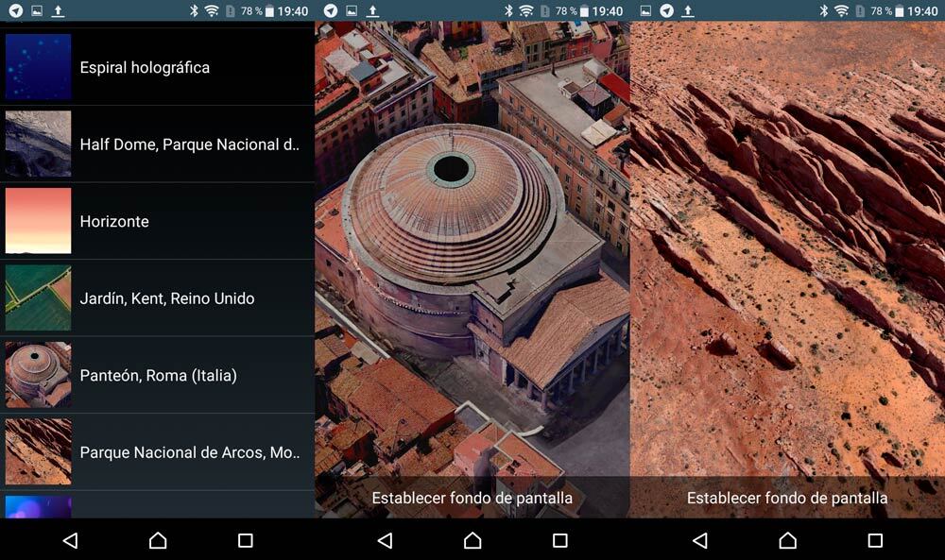Screen dimensions: 945x560
Task: Tap Wi-Fi icon in middle status bar
Action: tap(526, 10)
